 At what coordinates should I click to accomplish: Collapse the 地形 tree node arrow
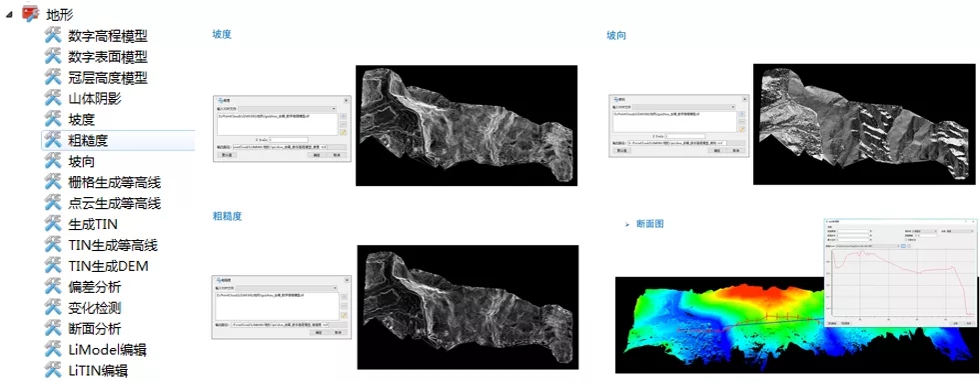click(8, 14)
